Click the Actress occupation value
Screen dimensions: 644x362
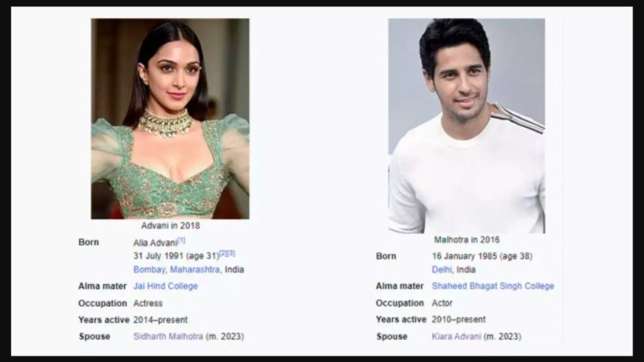click(148, 304)
